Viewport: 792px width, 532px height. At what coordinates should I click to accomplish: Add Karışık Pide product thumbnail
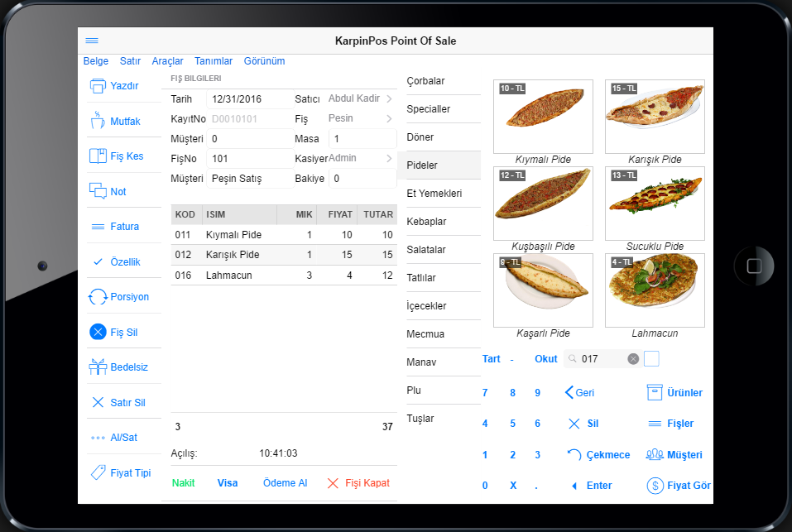[x=655, y=117]
